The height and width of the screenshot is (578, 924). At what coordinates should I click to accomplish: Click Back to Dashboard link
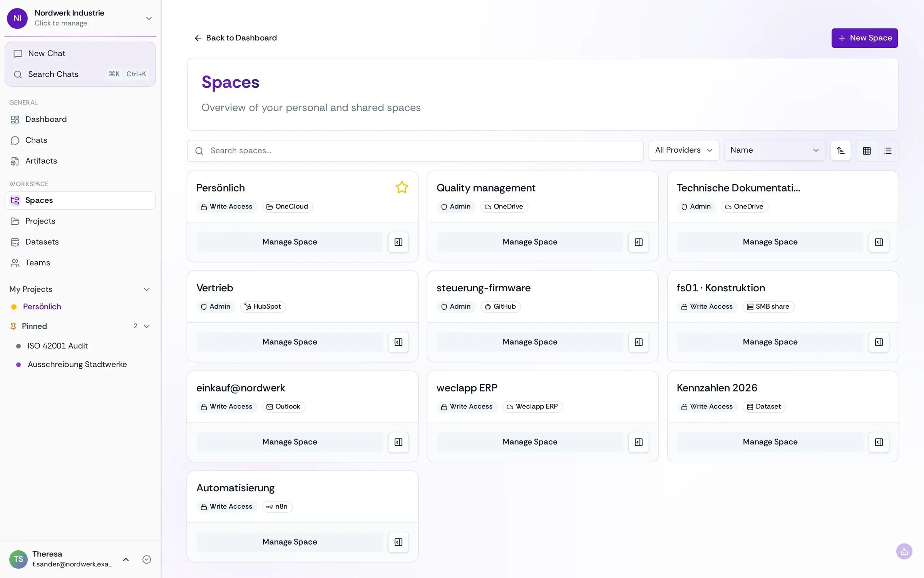236,38
